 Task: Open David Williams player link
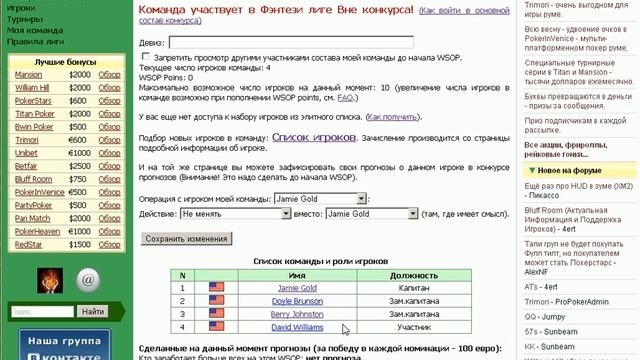click(297, 327)
